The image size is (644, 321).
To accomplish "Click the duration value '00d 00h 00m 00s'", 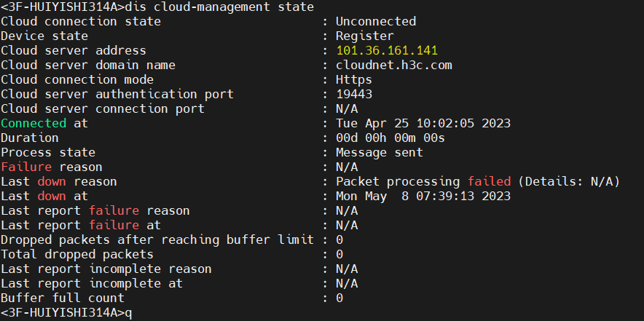I will pyautogui.click(x=390, y=138).
